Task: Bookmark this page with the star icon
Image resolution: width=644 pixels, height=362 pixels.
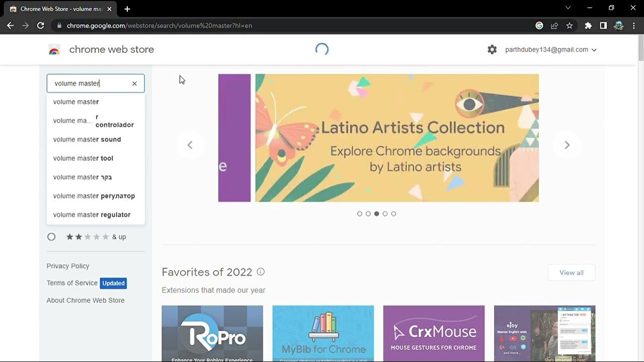Action: 570,26
